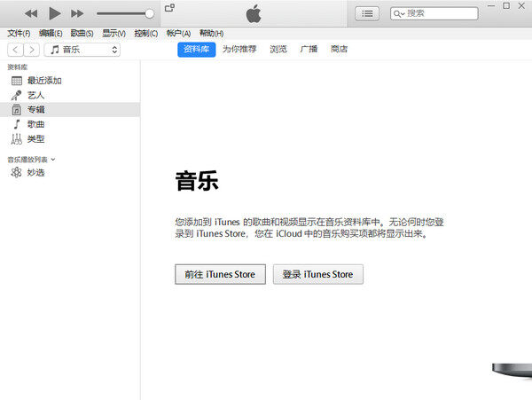532x400 pixels.
Task: Open the Up Next list button
Action: pyautogui.click(x=367, y=13)
